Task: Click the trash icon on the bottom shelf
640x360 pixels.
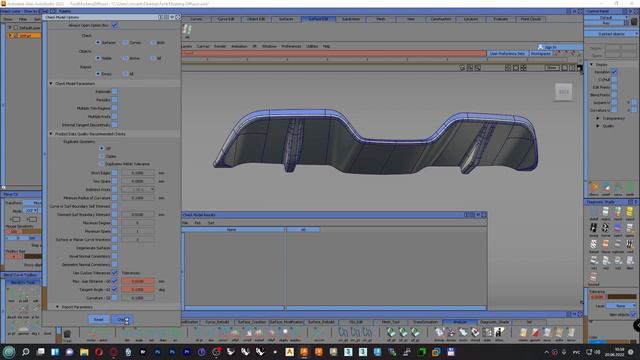Action: 67,334
